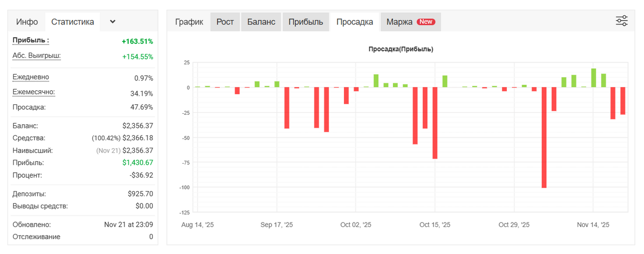Click the Средства: row label

point(29,138)
